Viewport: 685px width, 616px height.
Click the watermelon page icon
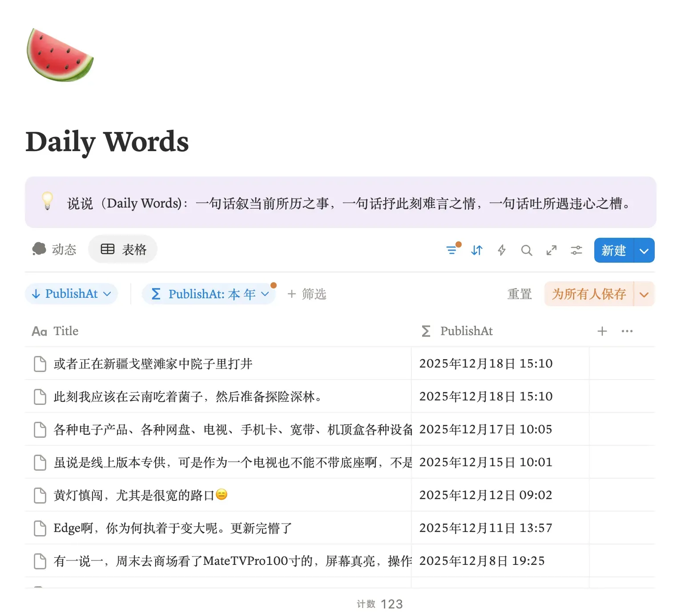(x=60, y=55)
